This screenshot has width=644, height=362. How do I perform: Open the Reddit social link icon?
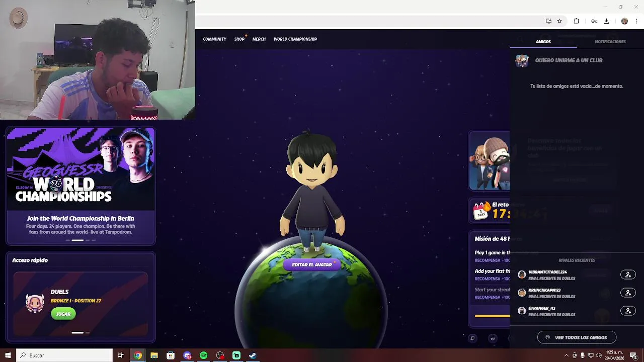pyautogui.click(x=493, y=338)
